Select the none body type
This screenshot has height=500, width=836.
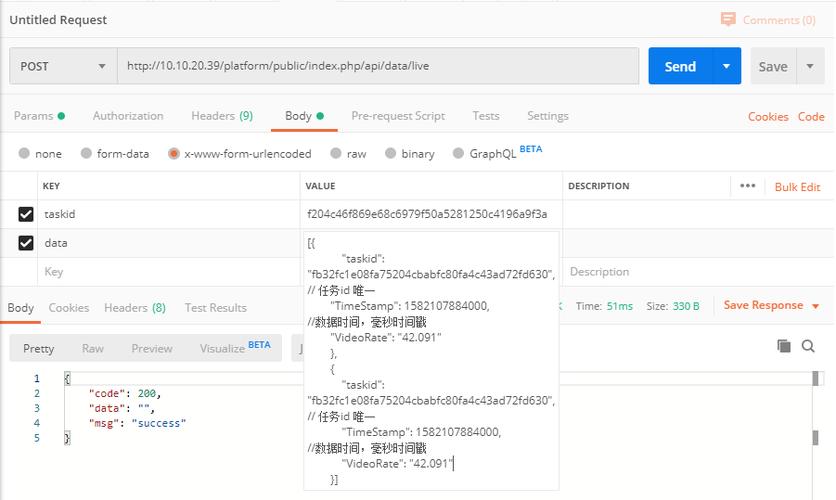coord(40,154)
